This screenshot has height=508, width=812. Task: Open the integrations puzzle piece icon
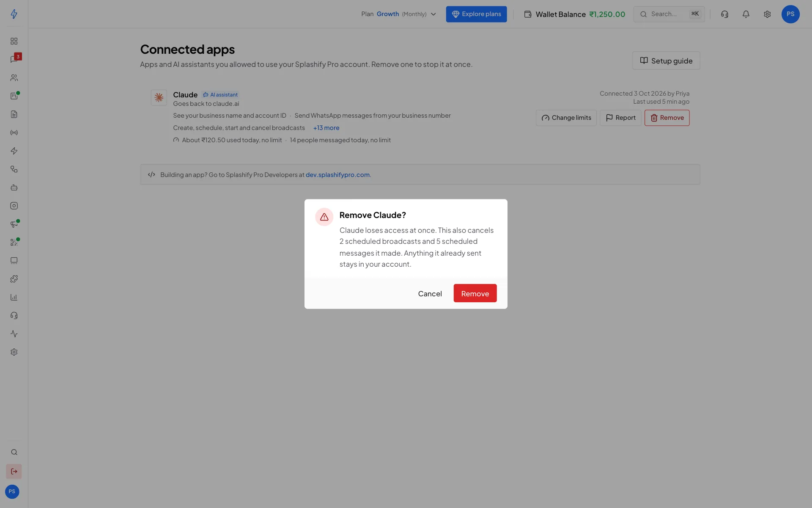[14, 279]
